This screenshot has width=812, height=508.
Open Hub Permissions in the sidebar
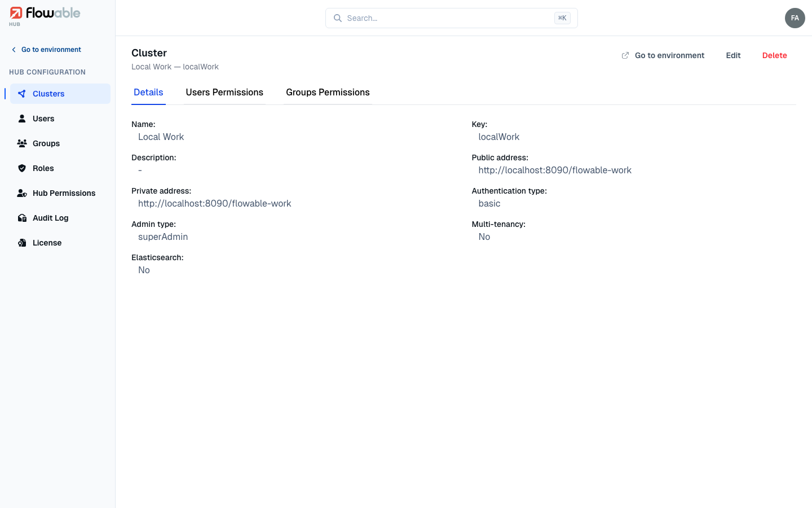click(60, 193)
